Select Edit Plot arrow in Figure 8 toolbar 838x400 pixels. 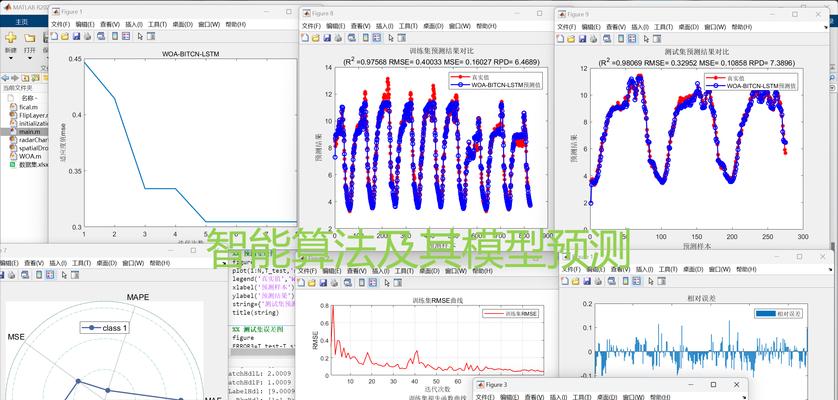(x=391, y=38)
